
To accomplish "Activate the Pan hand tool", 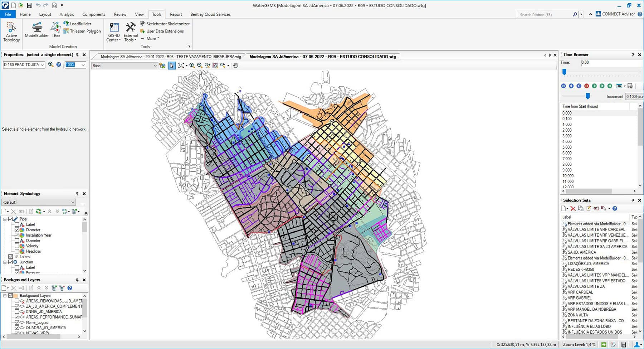I will tap(235, 66).
